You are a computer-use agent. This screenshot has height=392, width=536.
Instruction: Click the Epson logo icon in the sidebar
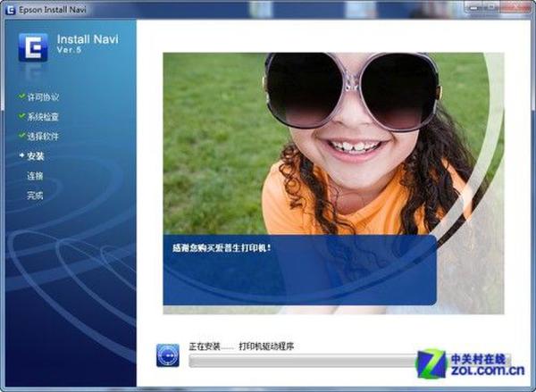click(33, 47)
